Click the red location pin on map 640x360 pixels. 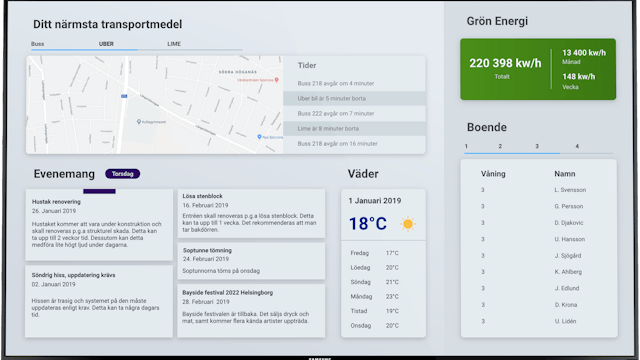(x=277, y=80)
